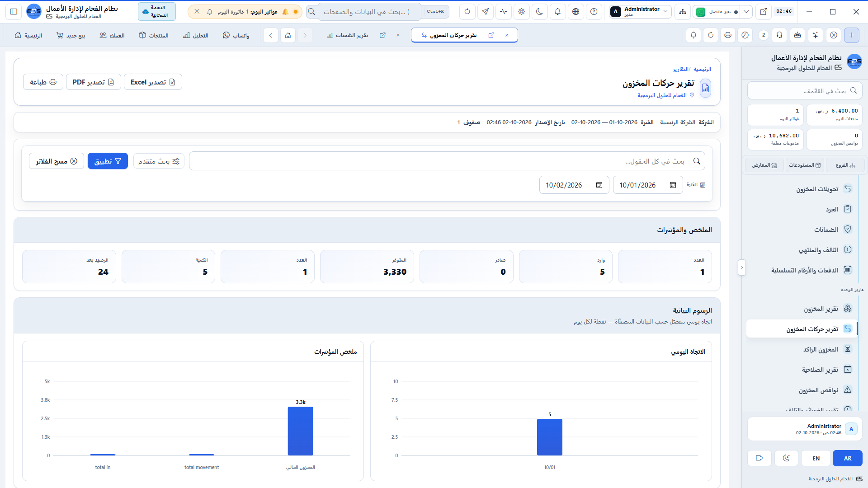The width and height of the screenshot is (868, 488).
Task: Go to home tab icon
Action: pyautogui.click(x=288, y=35)
